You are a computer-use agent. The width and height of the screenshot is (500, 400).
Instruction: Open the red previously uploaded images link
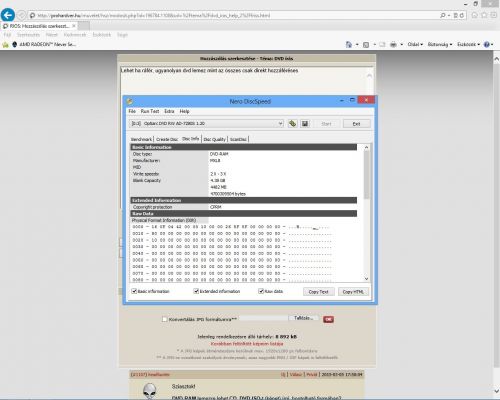coord(247,344)
